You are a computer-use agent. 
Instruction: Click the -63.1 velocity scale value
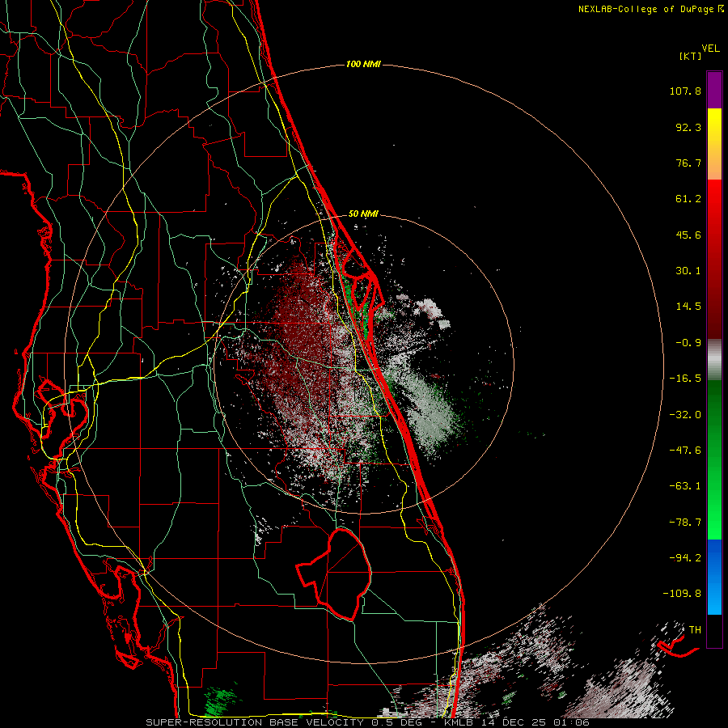[x=685, y=486]
